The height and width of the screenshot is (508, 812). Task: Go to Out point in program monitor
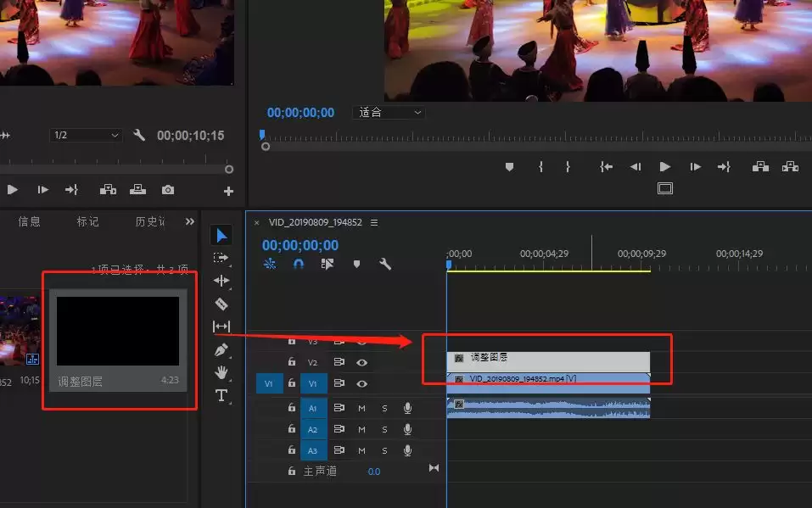(x=724, y=167)
